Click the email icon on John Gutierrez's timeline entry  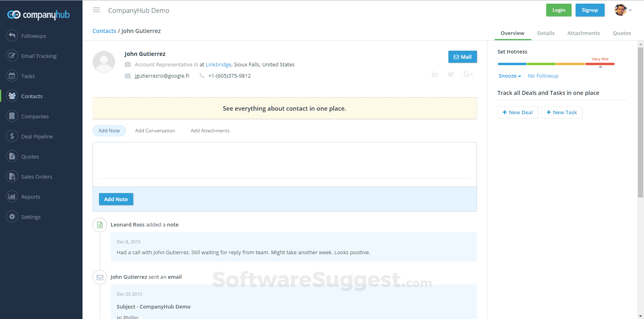pos(100,277)
